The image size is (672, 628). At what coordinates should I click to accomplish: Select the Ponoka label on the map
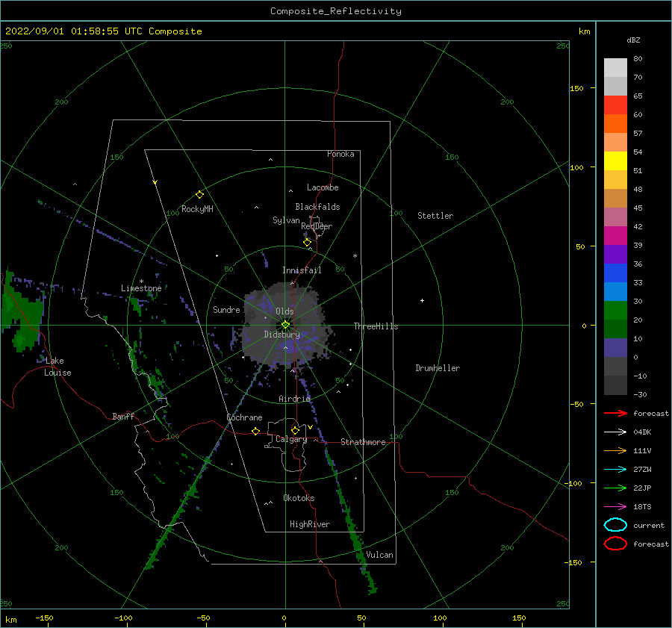click(x=340, y=154)
